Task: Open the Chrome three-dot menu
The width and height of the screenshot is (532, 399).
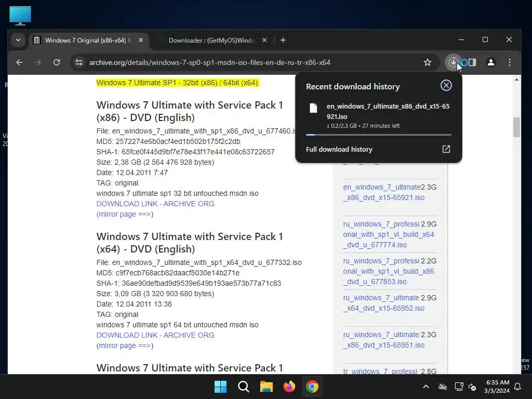Action: (x=510, y=62)
